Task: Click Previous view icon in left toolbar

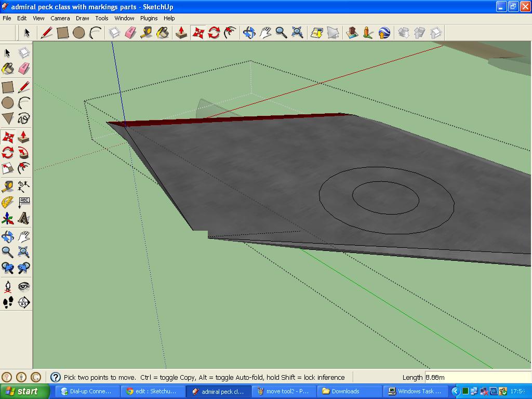Action: coord(8,268)
